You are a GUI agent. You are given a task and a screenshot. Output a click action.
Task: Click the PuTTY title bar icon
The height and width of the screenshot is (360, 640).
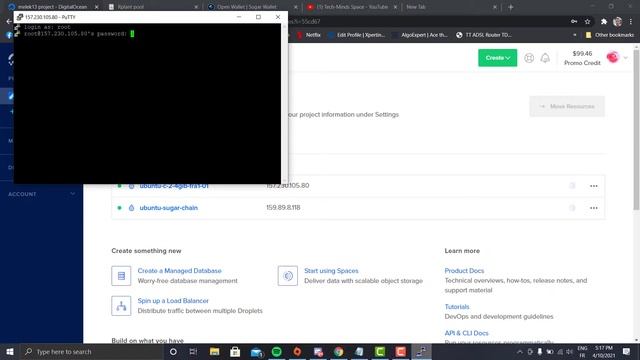[20, 17]
